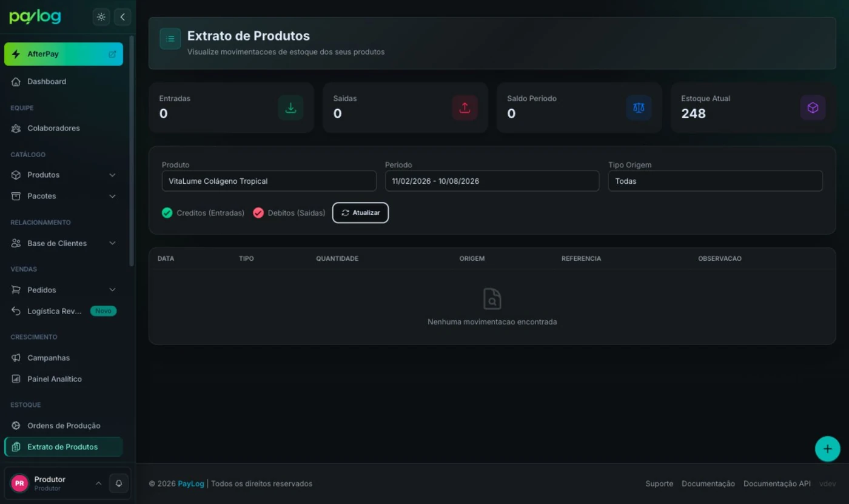Click the PayLog link in the footer
Image resolution: width=849 pixels, height=504 pixels.
[x=191, y=483]
